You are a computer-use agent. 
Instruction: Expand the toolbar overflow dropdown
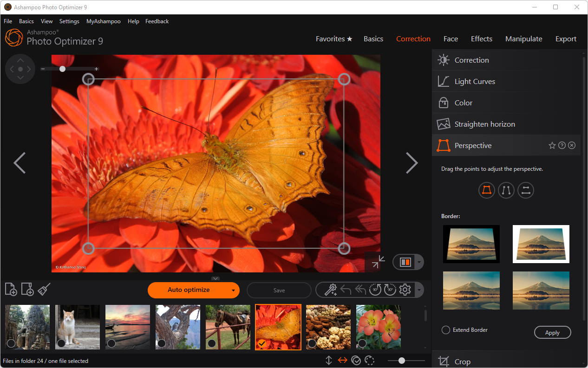[x=418, y=290]
